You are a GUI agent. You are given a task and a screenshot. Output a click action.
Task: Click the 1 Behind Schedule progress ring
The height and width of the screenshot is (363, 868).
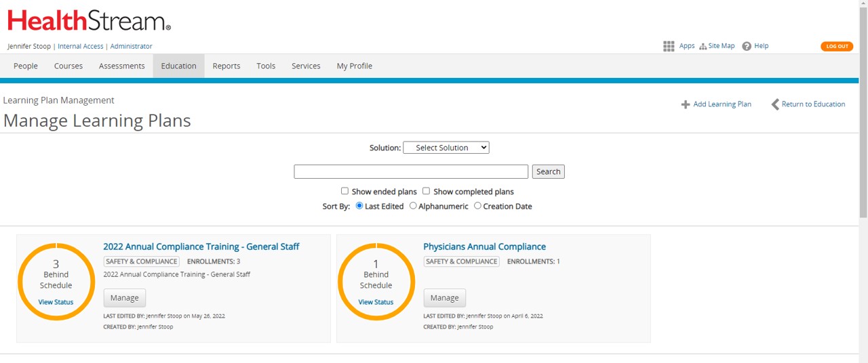click(x=376, y=281)
